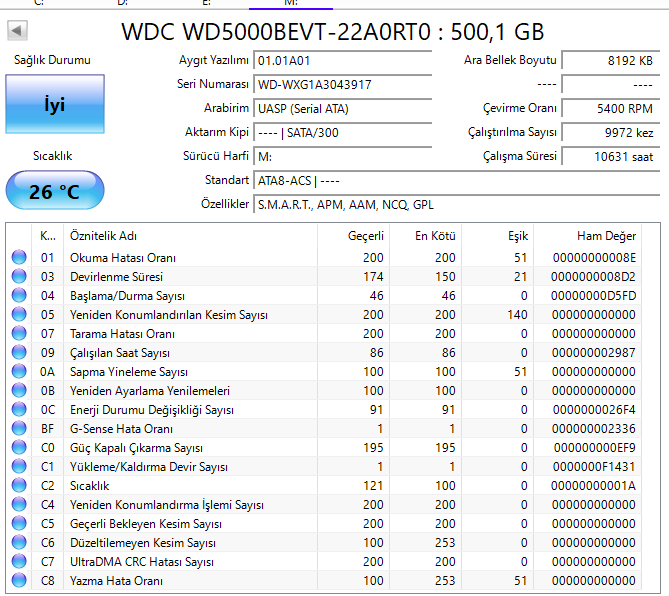Click status circle for Enerji Durumu Değişikliği Sayısı

tap(19, 409)
